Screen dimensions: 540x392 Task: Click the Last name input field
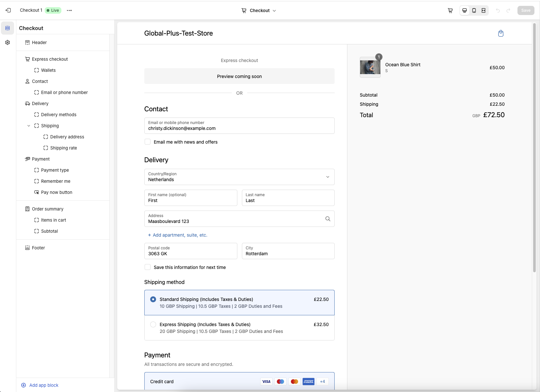coord(288,198)
